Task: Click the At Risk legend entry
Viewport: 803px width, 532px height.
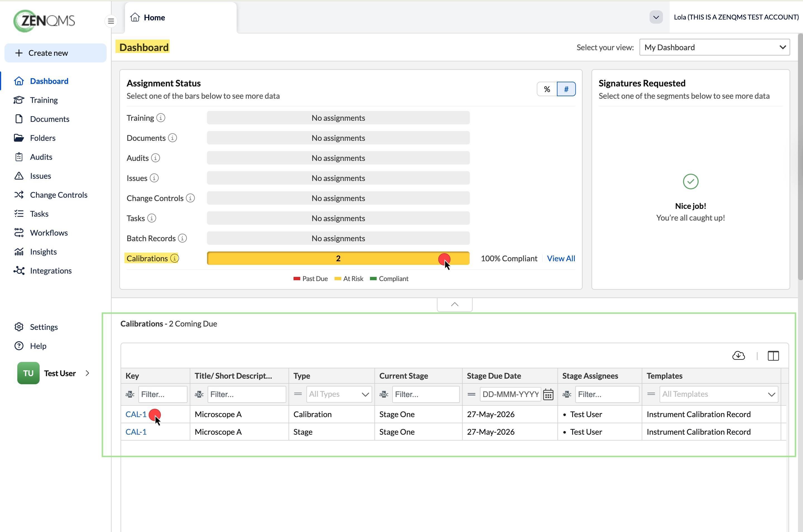Action: pyautogui.click(x=349, y=279)
